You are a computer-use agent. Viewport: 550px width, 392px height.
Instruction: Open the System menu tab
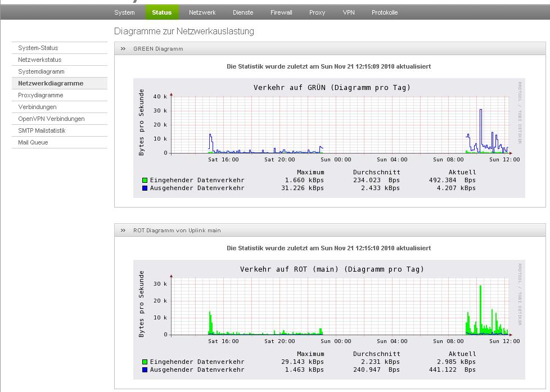pos(124,12)
